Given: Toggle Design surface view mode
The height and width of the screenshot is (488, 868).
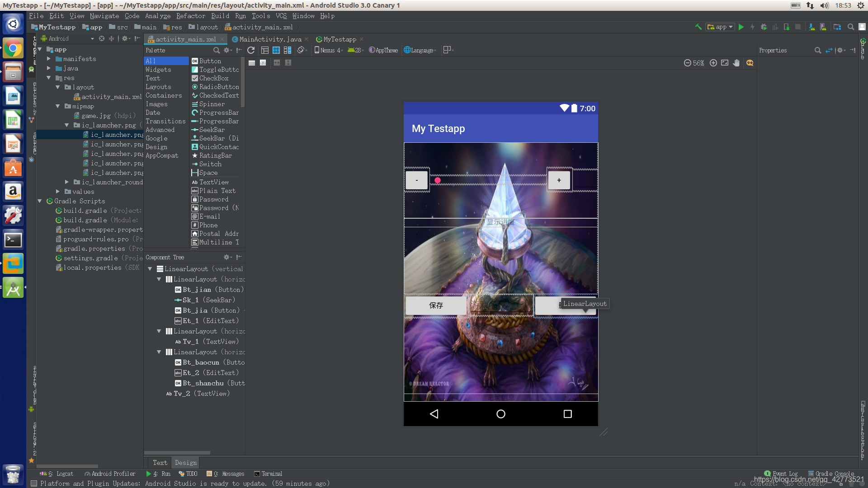Looking at the screenshot, I should 265,50.
